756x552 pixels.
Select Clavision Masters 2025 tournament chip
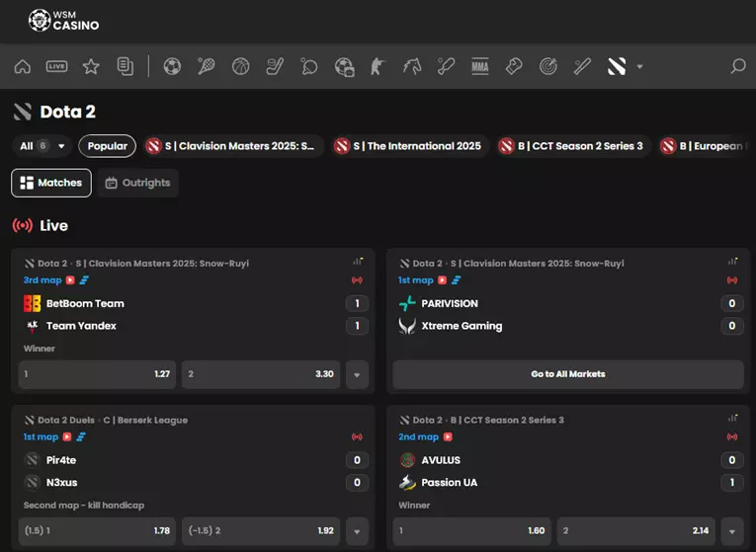pyautogui.click(x=232, y=146)
